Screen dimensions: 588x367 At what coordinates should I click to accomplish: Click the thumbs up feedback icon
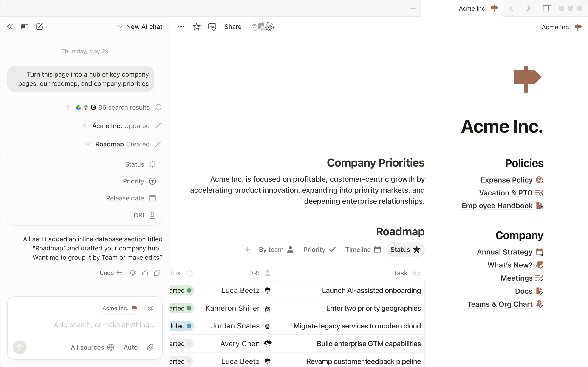pos(145,273)
